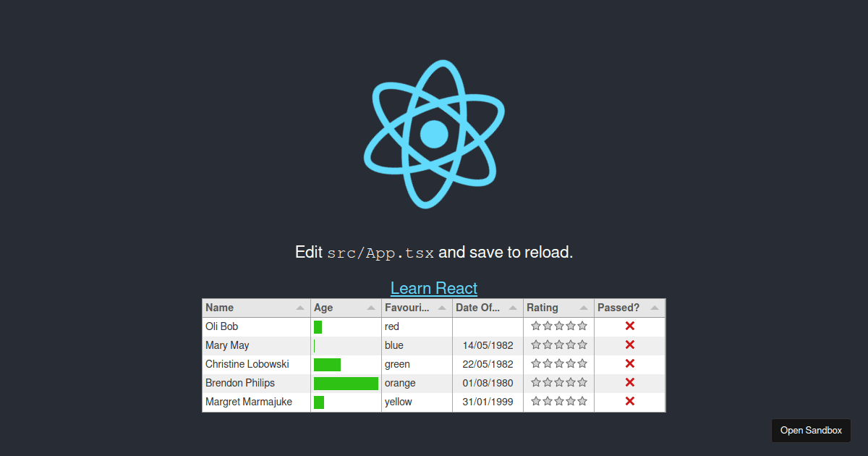The image size is (868, 456).
Task: Click the date cell 31/01/1999
Action: 488,402
